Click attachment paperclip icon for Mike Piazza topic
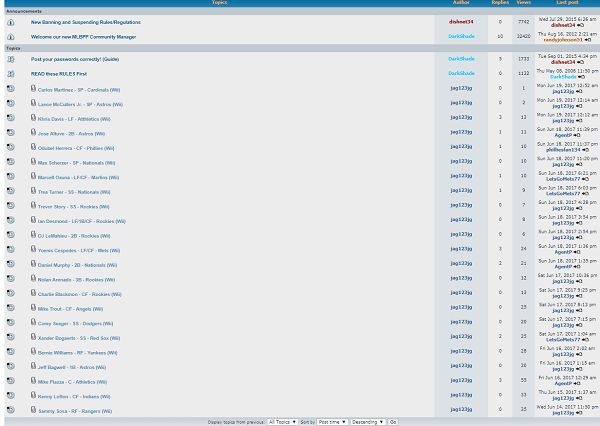600x426 pixels. click(x=33, y=380)
